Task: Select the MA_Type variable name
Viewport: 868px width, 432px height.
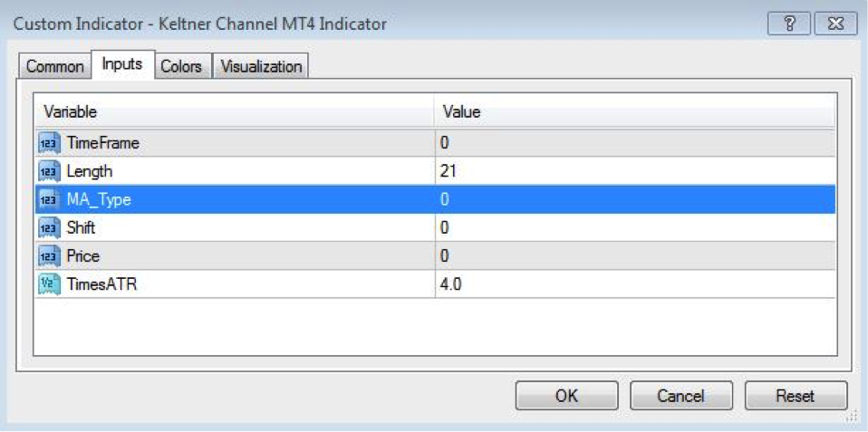Action: click(99, 199)
